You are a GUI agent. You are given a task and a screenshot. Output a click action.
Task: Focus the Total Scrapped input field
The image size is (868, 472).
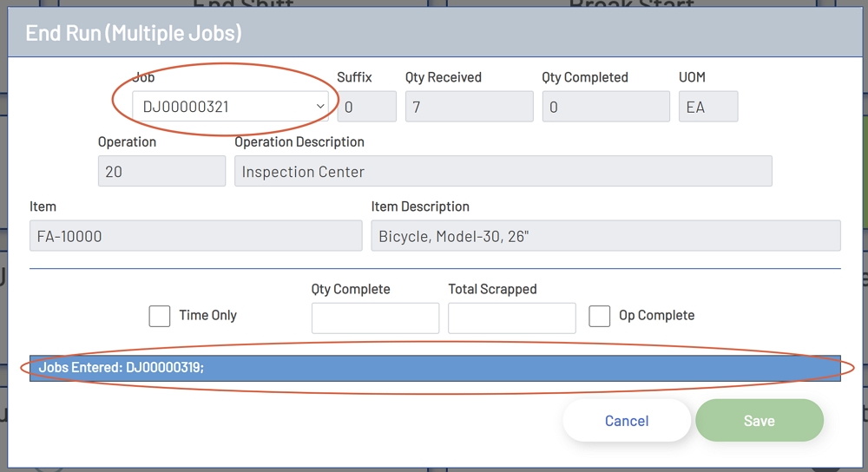tap(511, 318)
